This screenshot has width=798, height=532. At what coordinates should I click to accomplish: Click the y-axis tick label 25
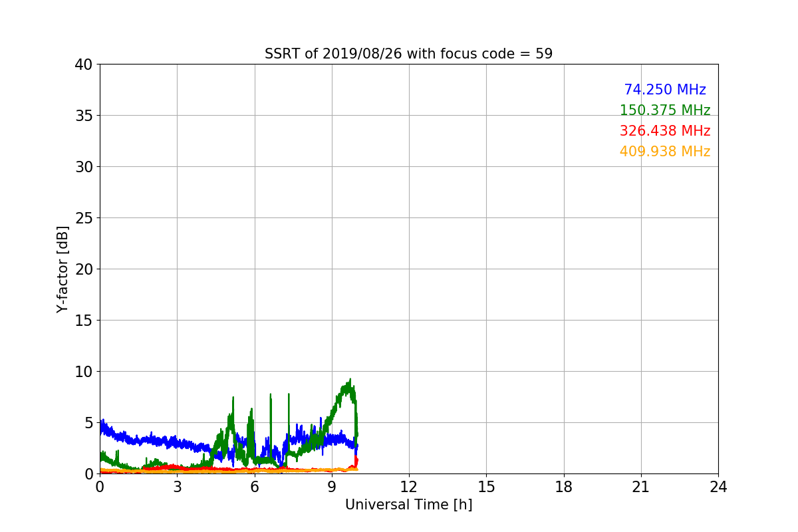[x=84, y=218]
